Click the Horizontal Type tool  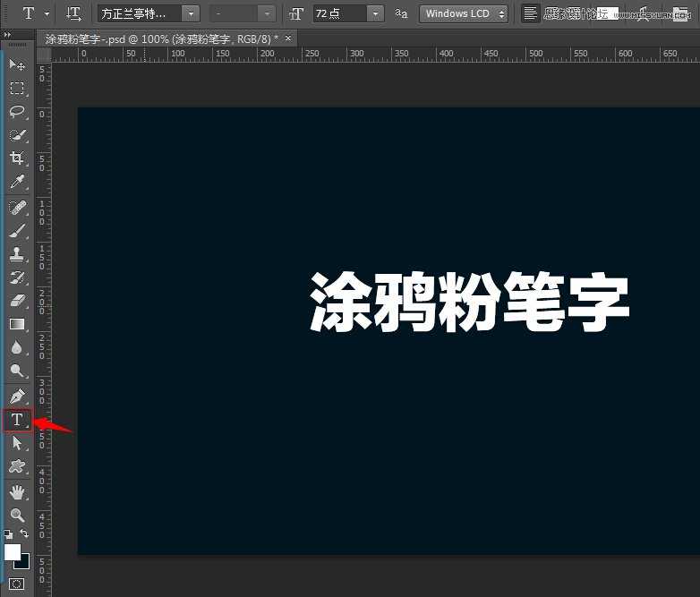(x=17, y=419)
